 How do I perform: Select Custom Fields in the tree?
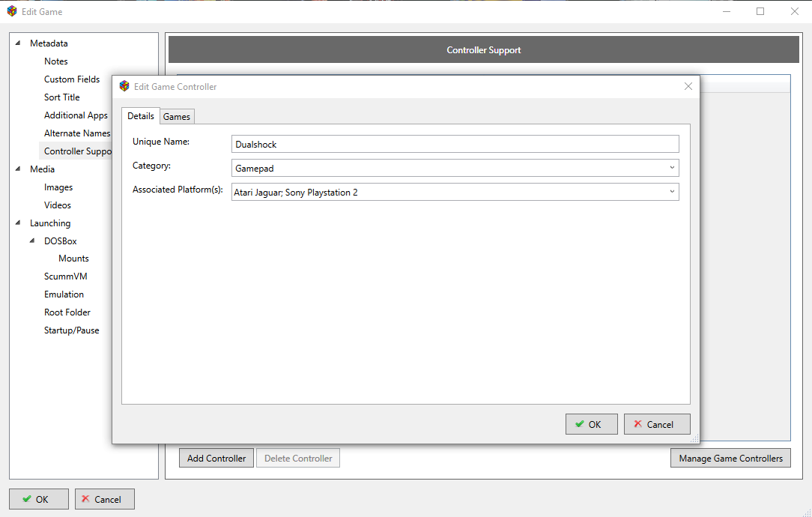click(x=72, y=79)
